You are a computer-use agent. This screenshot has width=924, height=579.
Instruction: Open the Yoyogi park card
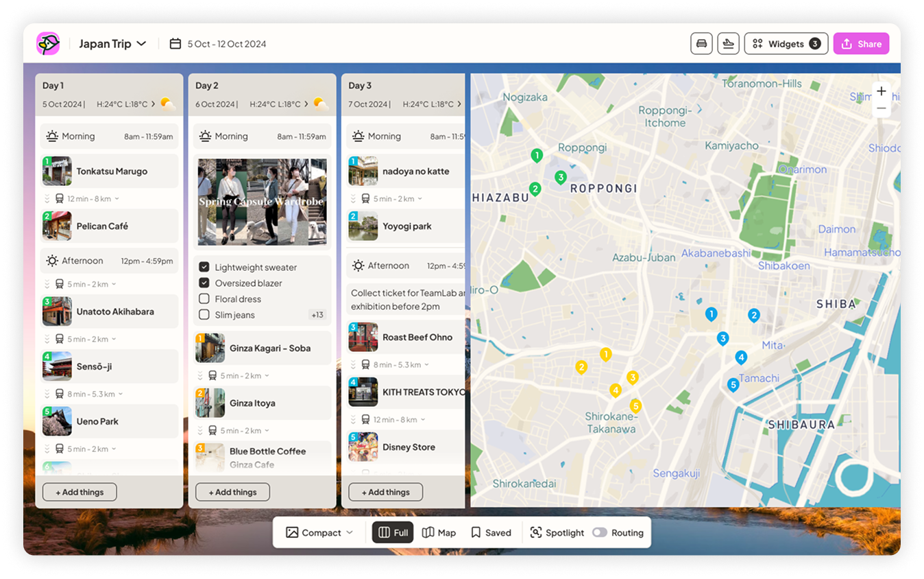(x=406, y=226)
